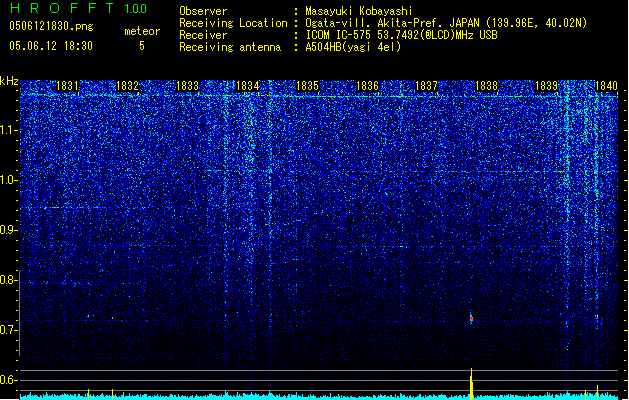
Task: Click the meteor label
Action: tap(142, 31)
